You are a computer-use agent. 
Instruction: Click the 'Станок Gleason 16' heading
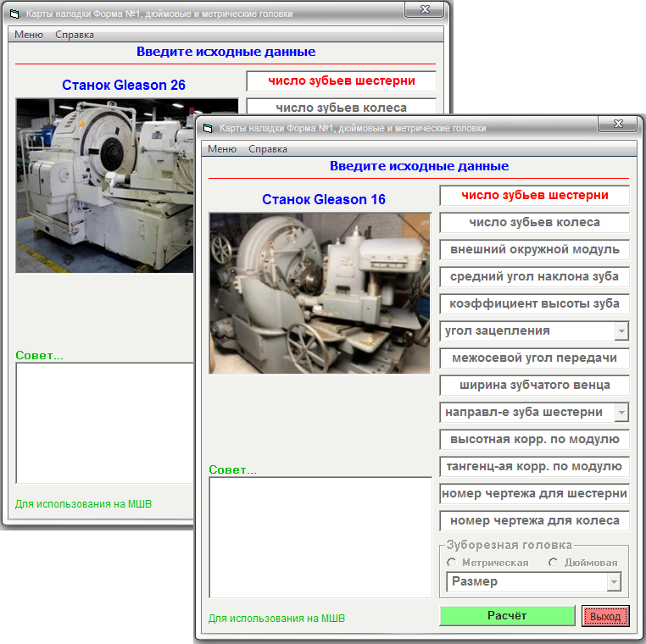tap(324, 199)
